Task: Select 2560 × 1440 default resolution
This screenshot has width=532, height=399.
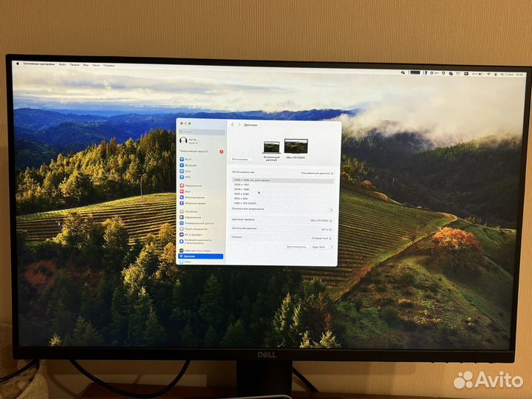Action: (x=282, y=180)
